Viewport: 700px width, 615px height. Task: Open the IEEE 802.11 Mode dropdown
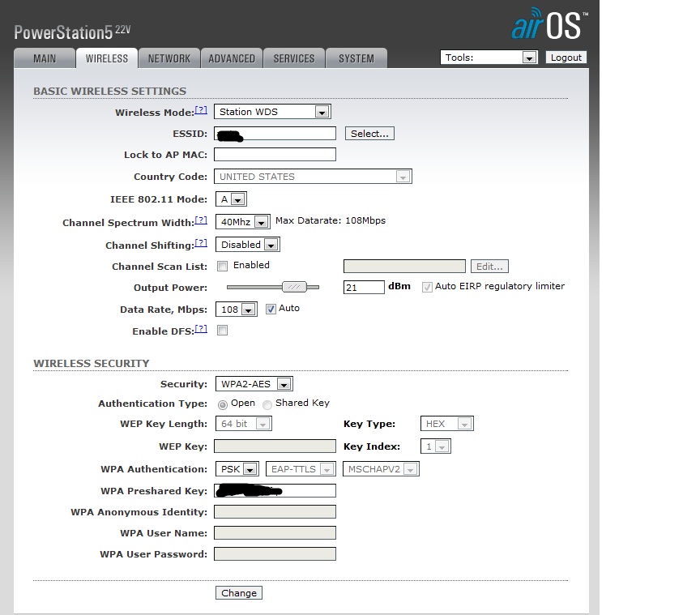pyautogui.click(x=231, y=199)
